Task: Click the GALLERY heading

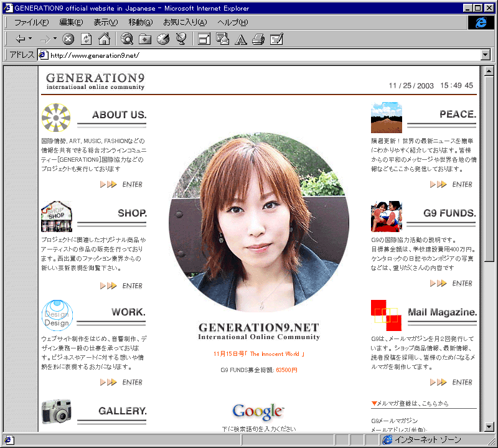Action: tap(123, 411)
